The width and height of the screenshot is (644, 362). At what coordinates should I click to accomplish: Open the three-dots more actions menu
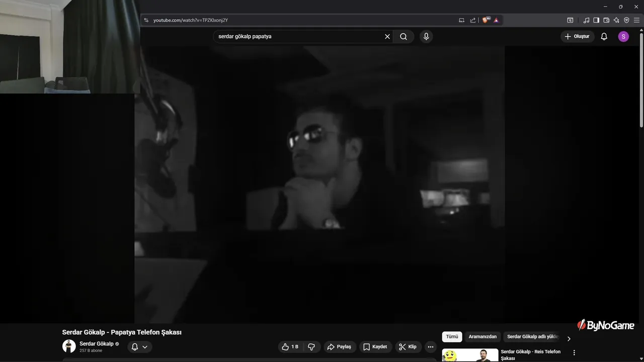click(x=430, y=347)
